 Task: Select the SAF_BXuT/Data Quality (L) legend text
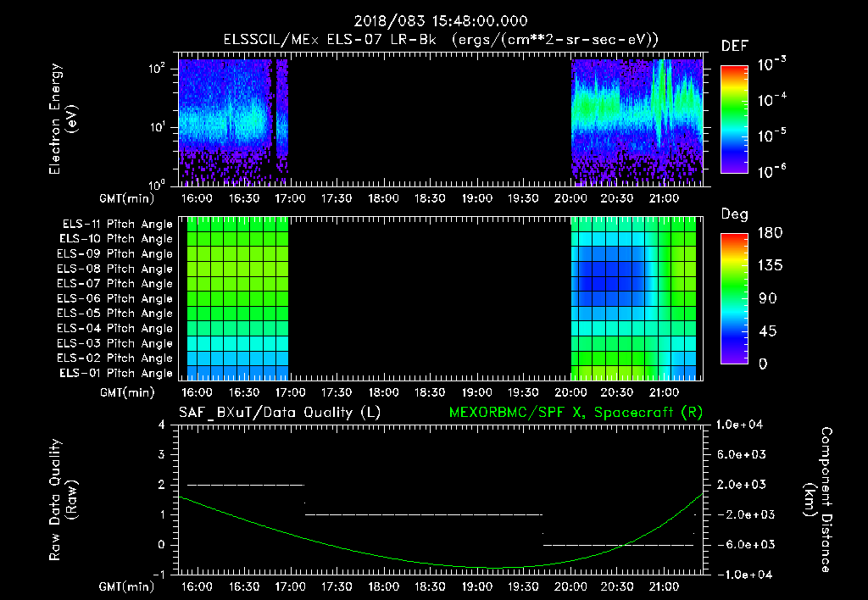[x=280, y=413]
